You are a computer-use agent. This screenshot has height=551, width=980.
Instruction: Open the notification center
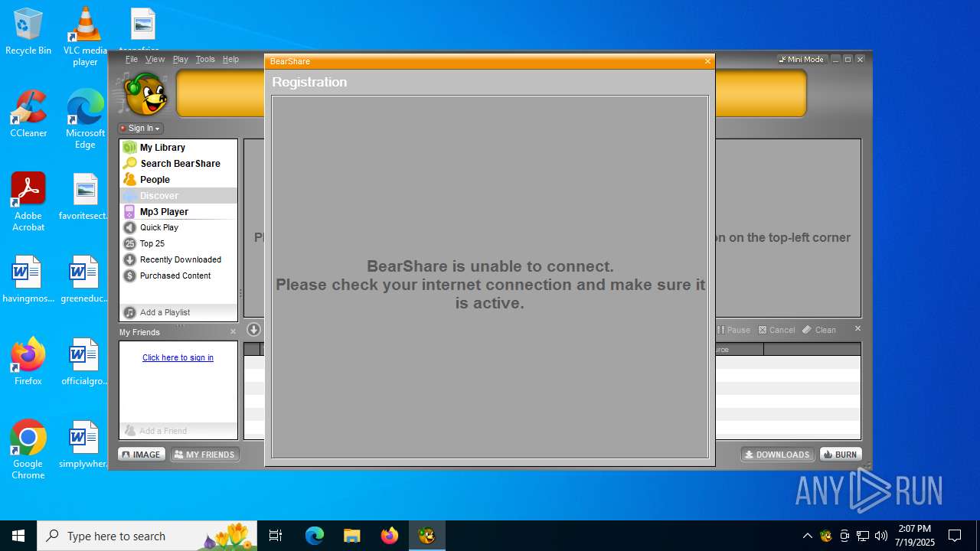(x=955, y=536)
